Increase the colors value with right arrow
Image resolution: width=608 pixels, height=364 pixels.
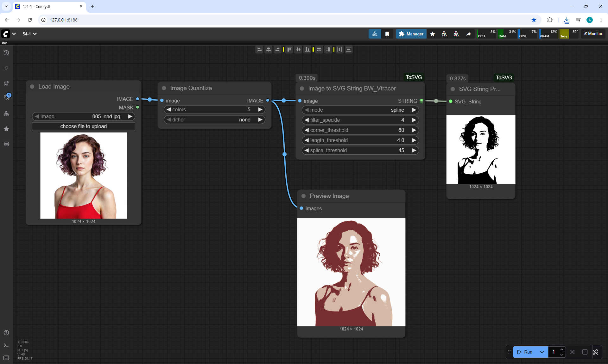click(260, 109)
